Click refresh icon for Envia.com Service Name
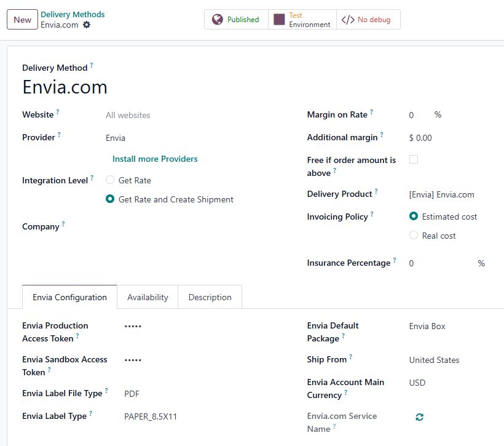This screenshot has width=504, height=446. point(419,417)
